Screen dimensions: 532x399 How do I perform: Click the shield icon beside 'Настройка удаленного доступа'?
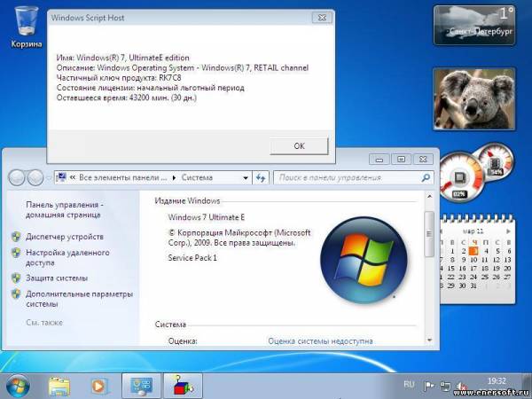point(16,253)
